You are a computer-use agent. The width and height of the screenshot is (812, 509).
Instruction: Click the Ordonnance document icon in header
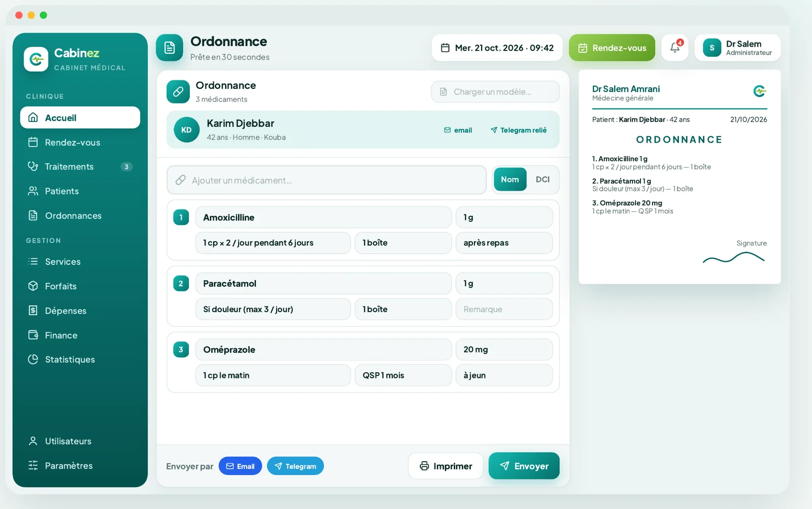tap(170, 48)
